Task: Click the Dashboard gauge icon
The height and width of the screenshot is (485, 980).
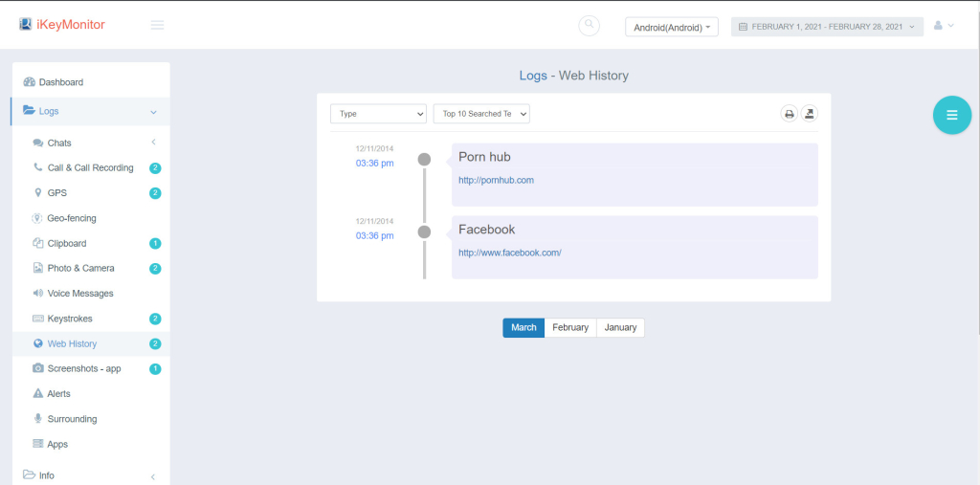Action: click(30, 82)
